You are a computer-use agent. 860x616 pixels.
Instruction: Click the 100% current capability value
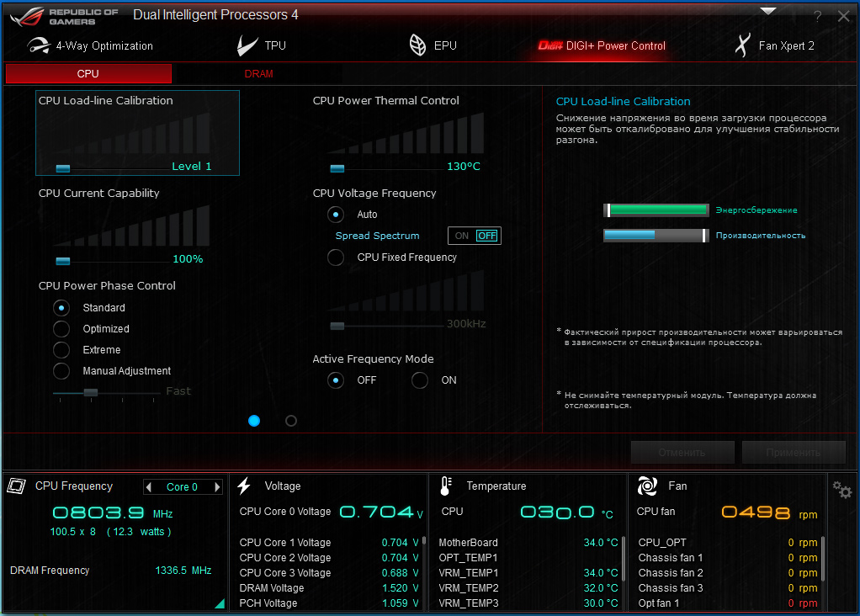click(188, 259)
